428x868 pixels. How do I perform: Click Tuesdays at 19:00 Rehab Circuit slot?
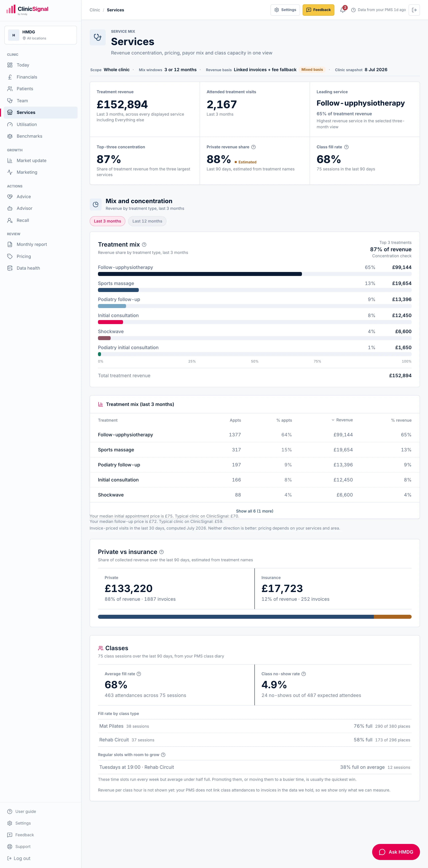(255, 767)
